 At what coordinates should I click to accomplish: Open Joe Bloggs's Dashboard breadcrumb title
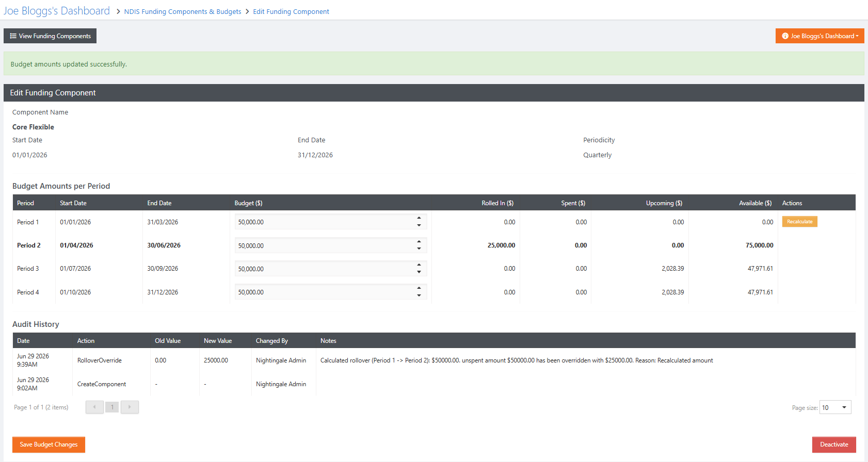point(57,11)
